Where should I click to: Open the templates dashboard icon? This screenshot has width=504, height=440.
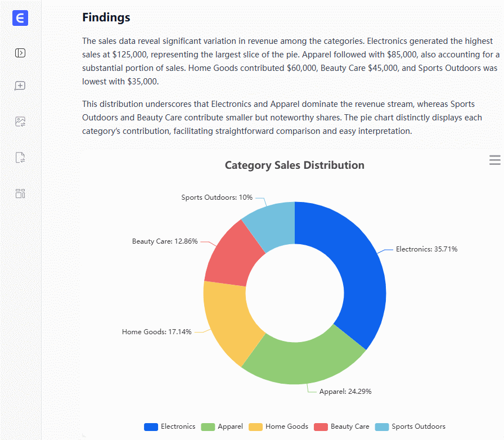(x=20, y=194)
